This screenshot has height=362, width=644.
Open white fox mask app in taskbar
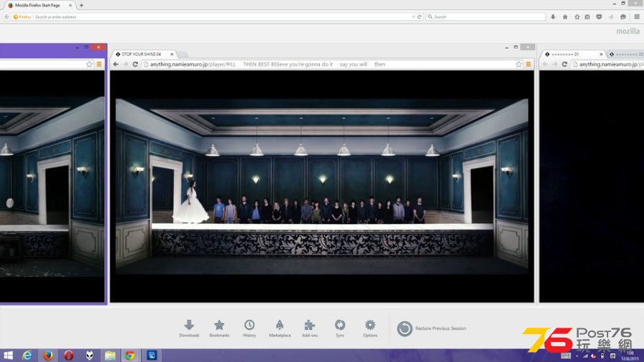click(89, 356)
